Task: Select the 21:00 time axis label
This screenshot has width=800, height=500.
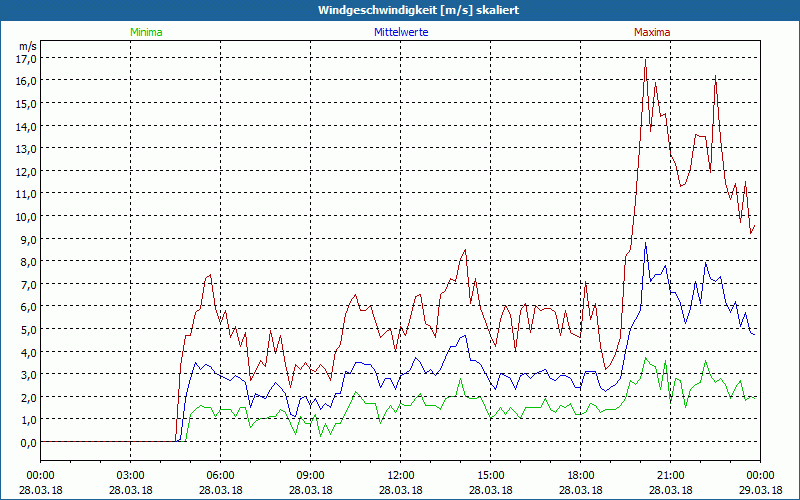Action: (x=670, y=475)
